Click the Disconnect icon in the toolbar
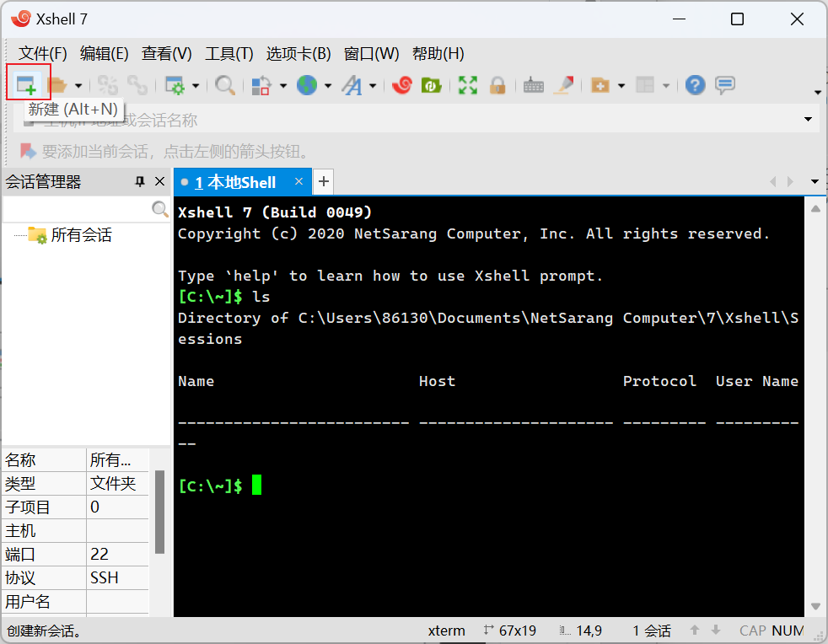Screen dimensions: 828x644 pos(108,84)
